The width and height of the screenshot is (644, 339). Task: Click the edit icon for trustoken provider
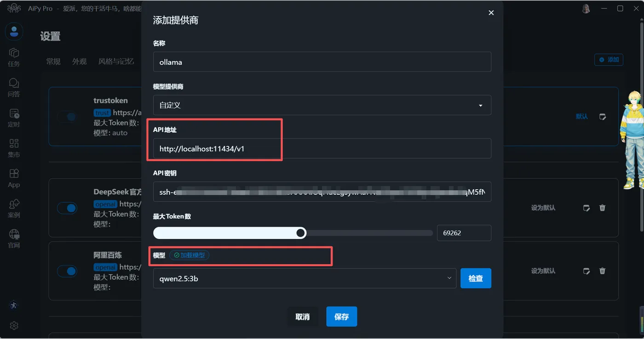coord(603,117)
